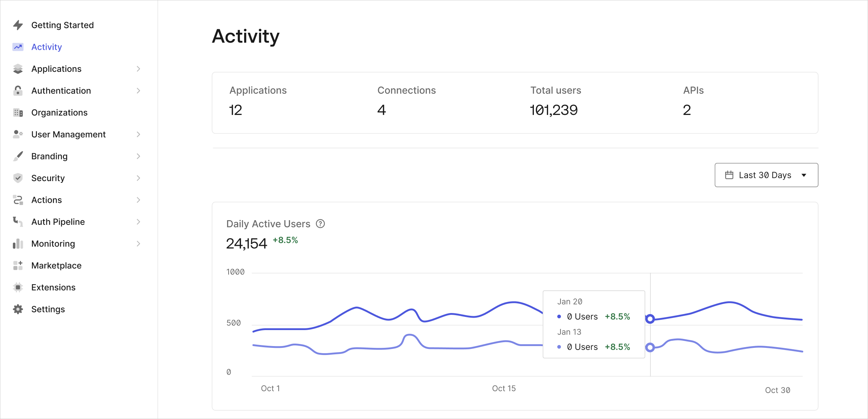Select the Branding paintbrush icon
Image resolution: width=868 pixels, height=419 pixels.
(17, 156)
